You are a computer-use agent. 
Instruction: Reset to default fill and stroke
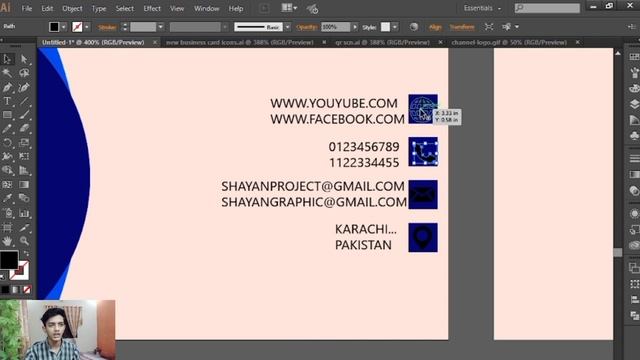tap(2, 277)
